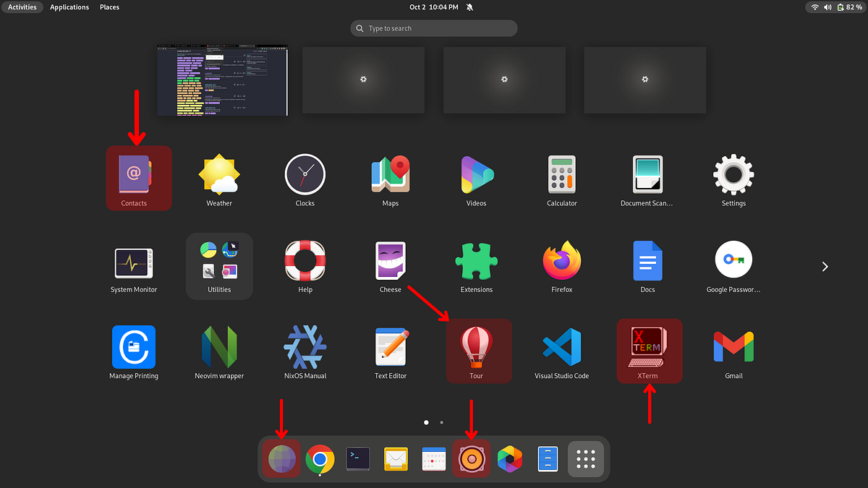Open the system status area showing battery percentage
The width and height of the screenshot is (868, 488).
click(x=835, y=7)
